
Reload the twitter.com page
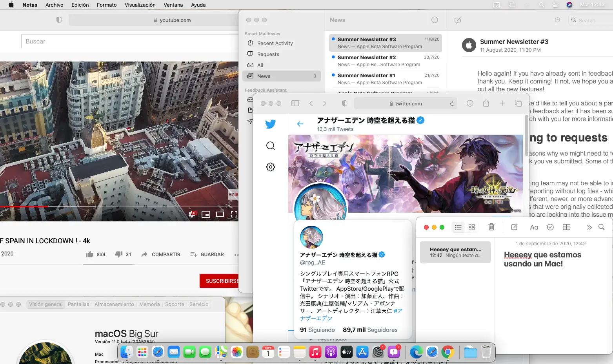pyautogui.click(x=452, y=103)
